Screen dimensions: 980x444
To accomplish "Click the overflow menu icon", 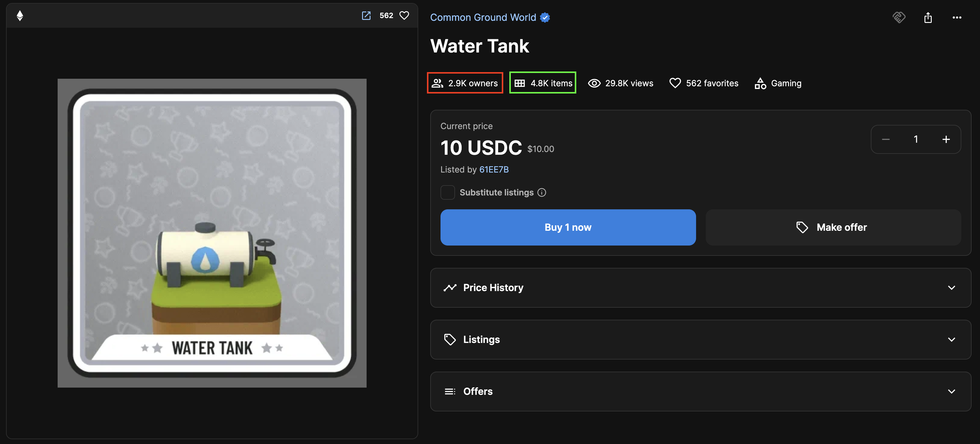I will pyautogui.click(x=957, y=17).
